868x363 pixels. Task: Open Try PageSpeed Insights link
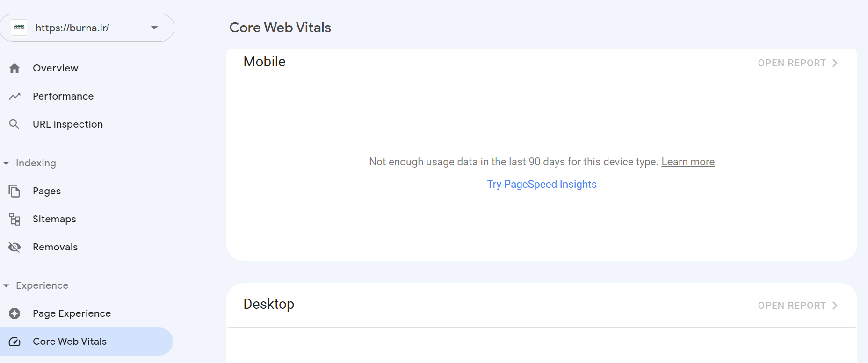(542, 184)
